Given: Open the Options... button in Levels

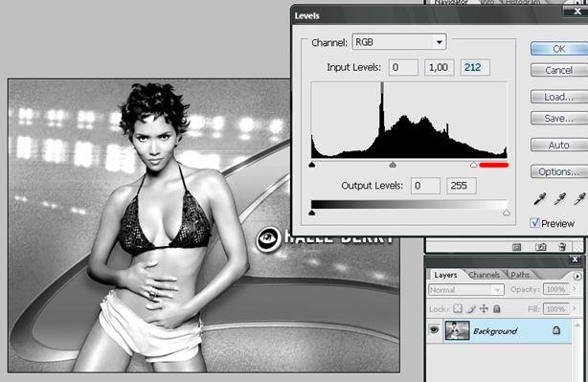Looking at the screenshot, I should (x=559, y=171).
